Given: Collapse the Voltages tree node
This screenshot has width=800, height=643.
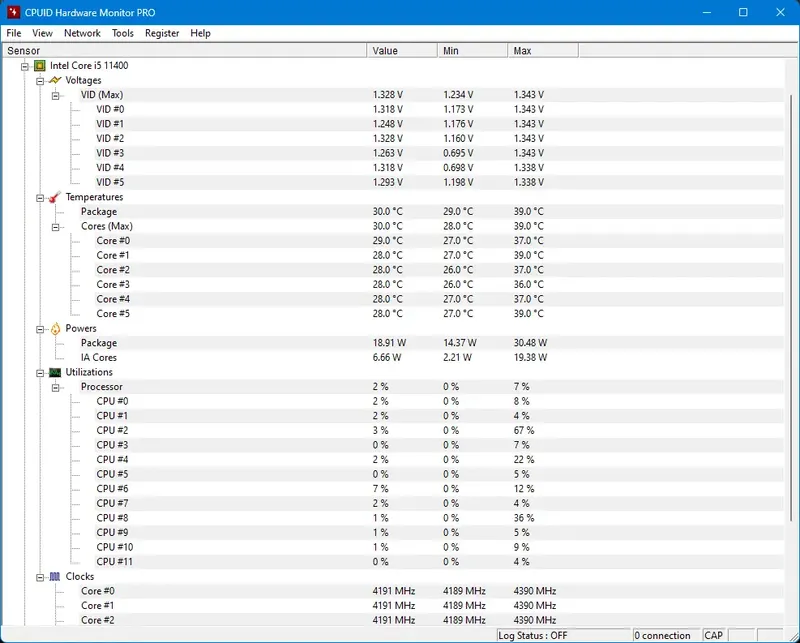Looking at the screenshot, I should coord(40,81).
